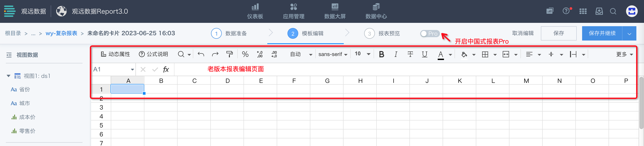644x146 pixels.
Task: Click the font color A swatch
Action: click(440, 54)
